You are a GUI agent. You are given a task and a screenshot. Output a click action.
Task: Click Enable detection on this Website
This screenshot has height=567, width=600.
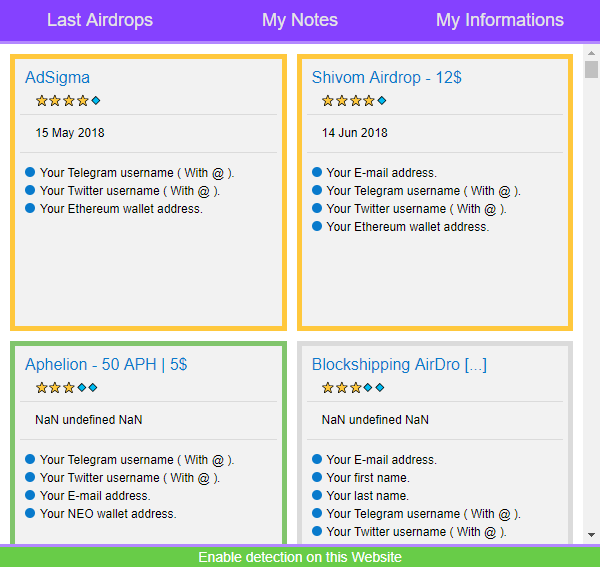tap(300, 557)
